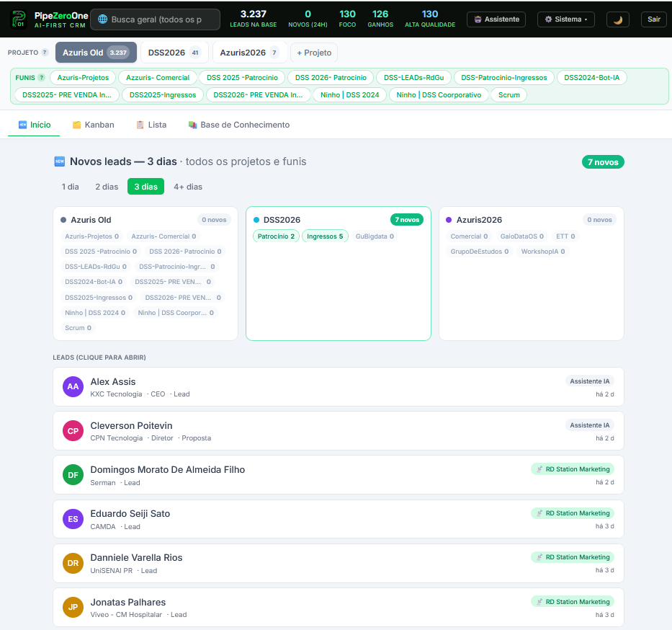Select the DSS2026 project tab
This screenshot has width=672, height=630.
point(174,53)
